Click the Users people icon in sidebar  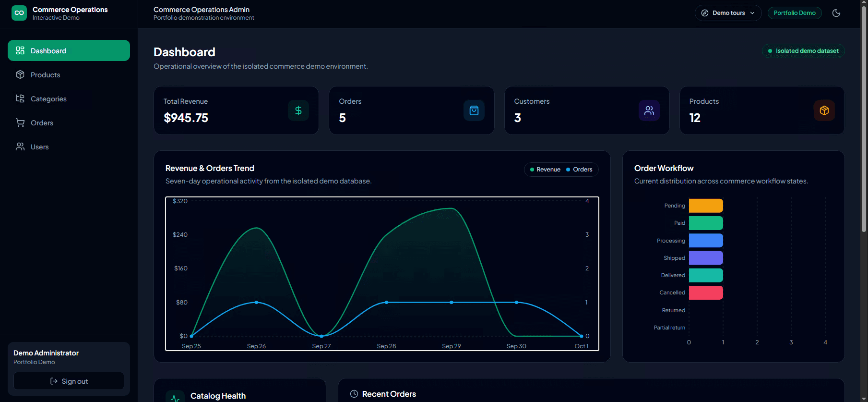tap(20, 146)
